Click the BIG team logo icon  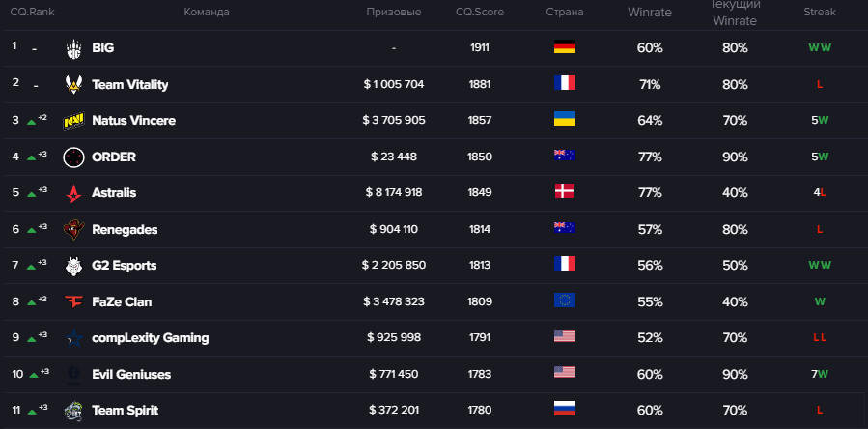click(74, 48)
